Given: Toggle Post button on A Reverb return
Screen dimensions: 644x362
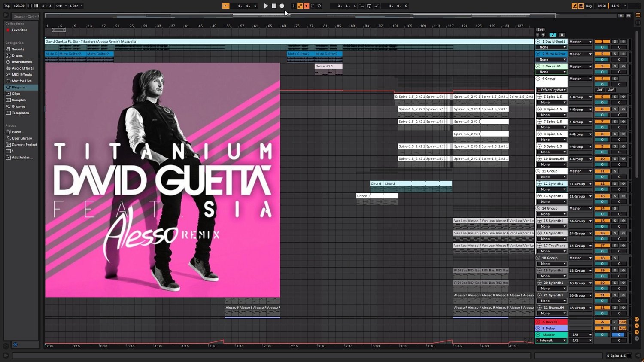Looking at the screenshot, I should [623, 322].
